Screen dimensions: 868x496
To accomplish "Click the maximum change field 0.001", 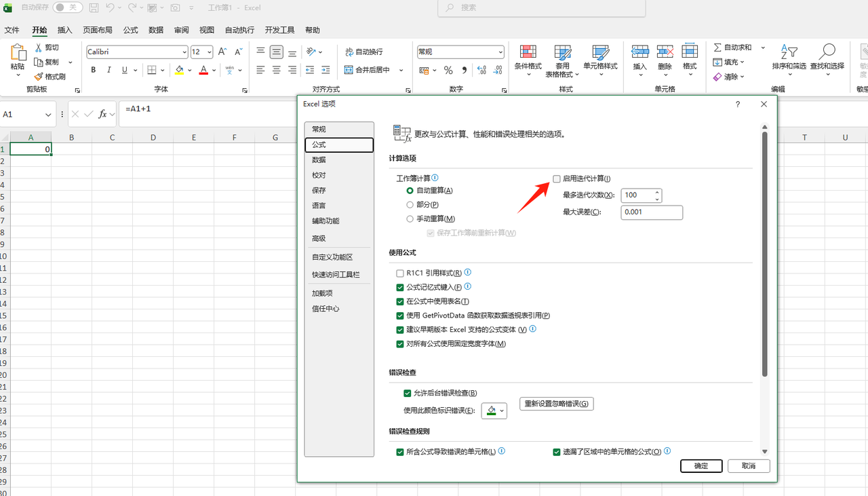I will coord(652,212).
